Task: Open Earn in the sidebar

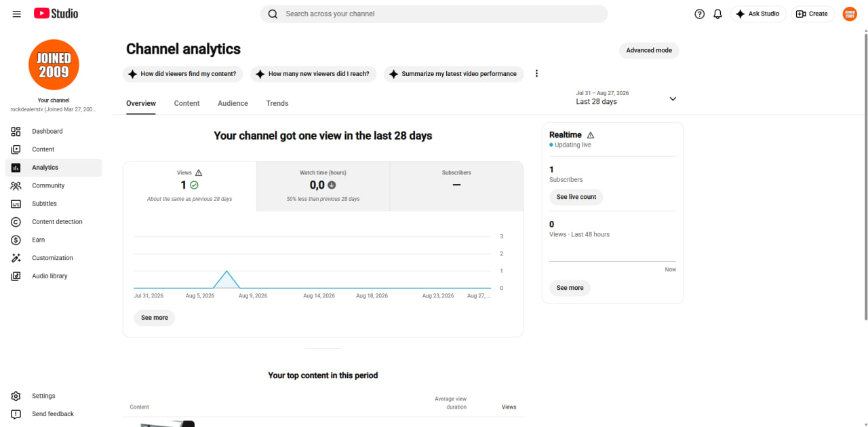Action: coord(54,240)
